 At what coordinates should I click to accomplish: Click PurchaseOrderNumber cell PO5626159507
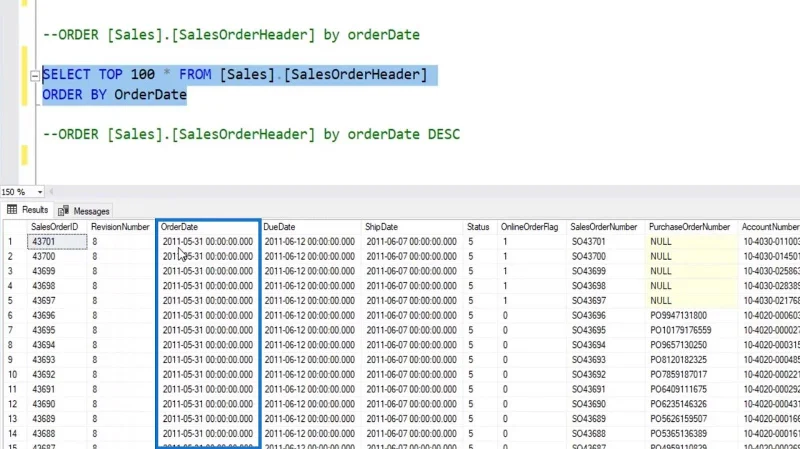point(691,419)
